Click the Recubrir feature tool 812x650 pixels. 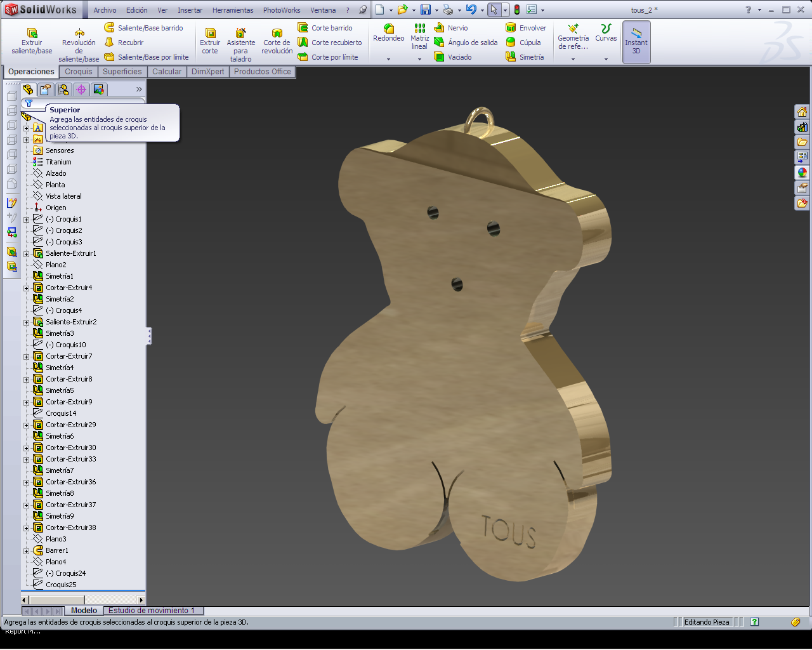coord(124,43)
